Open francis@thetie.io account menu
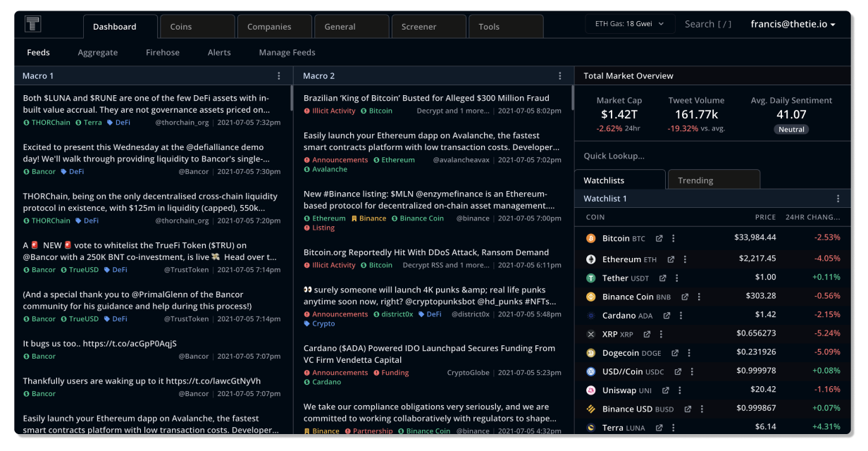868x451 pixels. pyautogui.click(x=793, y=24)
